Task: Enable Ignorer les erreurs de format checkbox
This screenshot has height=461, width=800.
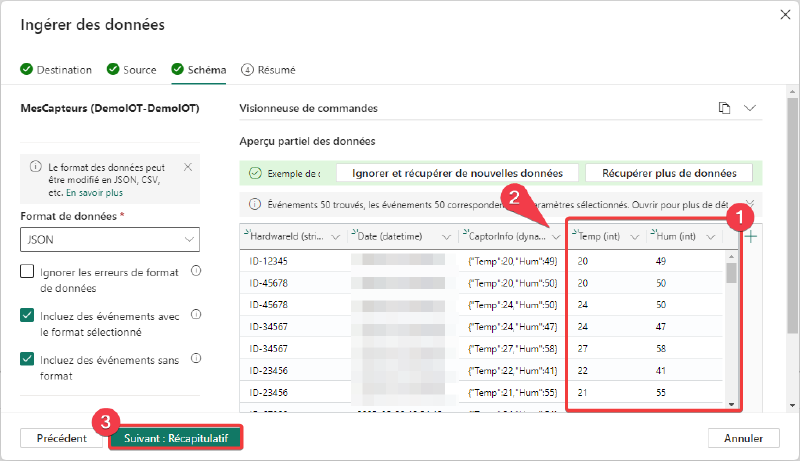Action: tap(27, 271)
